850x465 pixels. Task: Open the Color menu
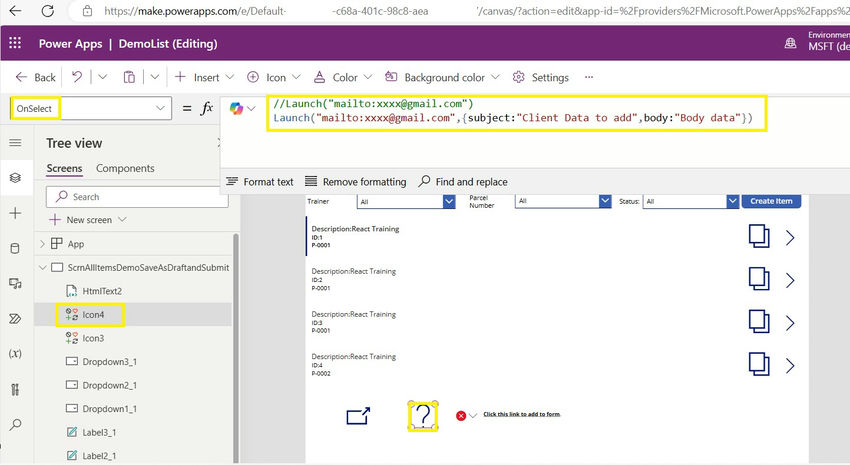click(343, 78)
